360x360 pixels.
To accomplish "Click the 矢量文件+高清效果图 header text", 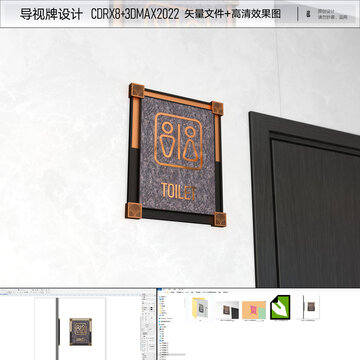I will 233,14.
